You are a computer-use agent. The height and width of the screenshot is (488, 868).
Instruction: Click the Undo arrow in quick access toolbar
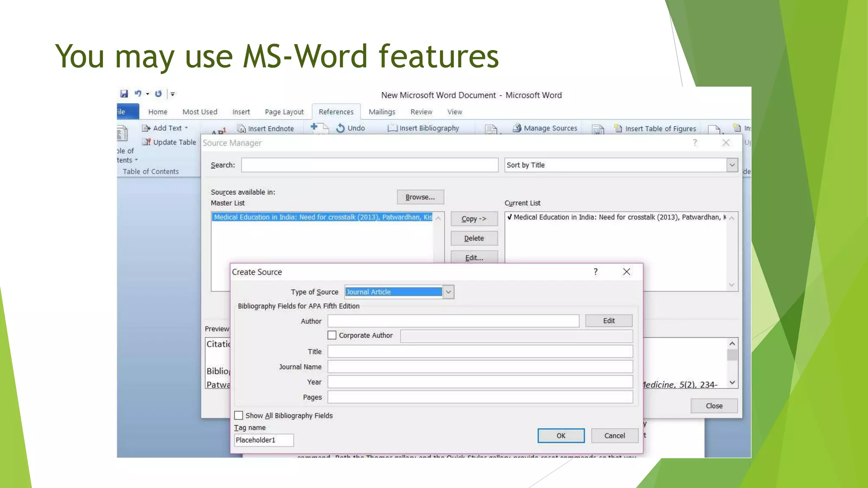click(138, 94)
